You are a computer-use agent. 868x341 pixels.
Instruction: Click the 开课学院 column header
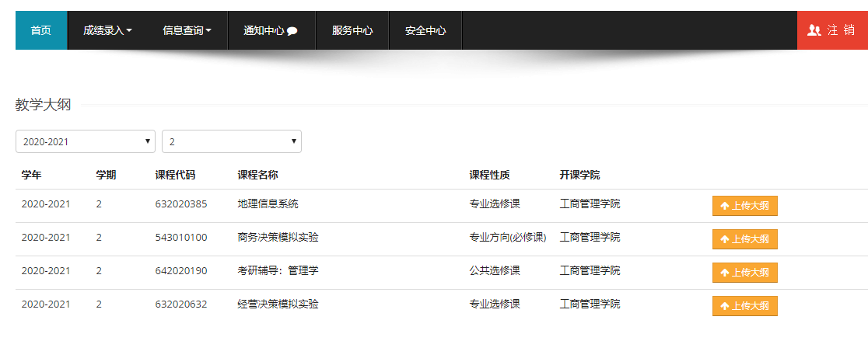(x=579, y=175)
